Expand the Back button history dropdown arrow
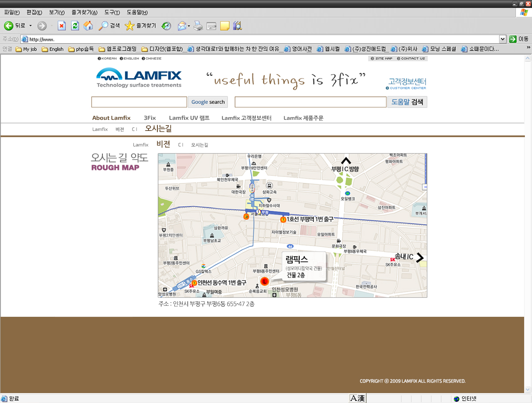Image resolution: width=532 pixels, height=403 pixels. (31, 26)
